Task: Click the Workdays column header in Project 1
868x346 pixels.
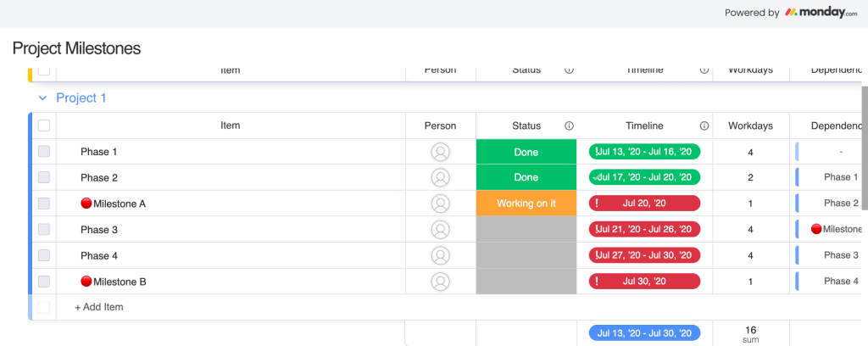Action: click(x=751, y=126)
